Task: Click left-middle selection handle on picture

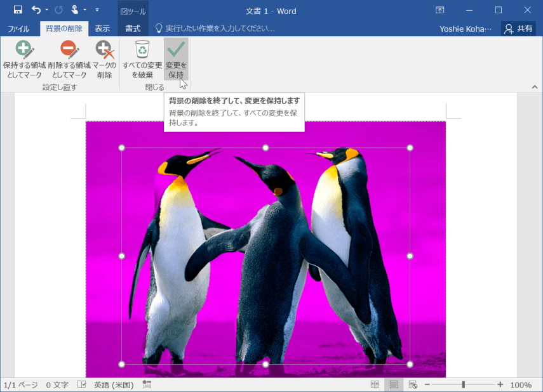Action: tap(121, 256)
